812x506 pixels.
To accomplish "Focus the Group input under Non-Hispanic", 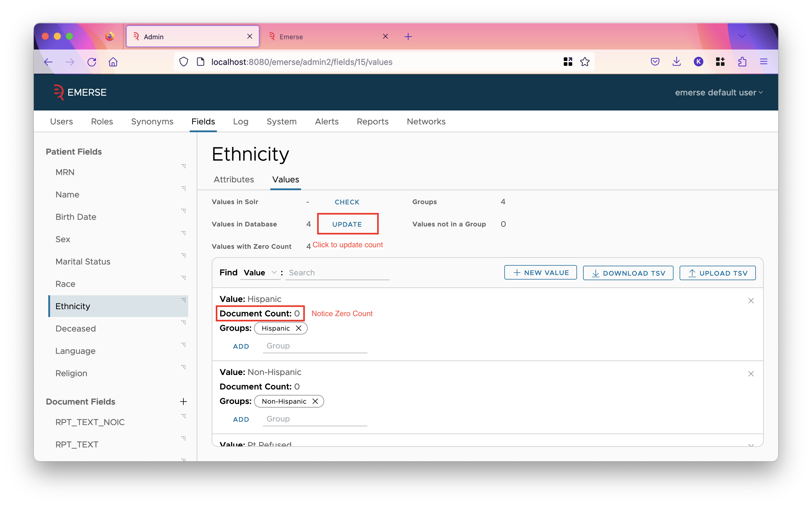I will click(x=315, y=419).
